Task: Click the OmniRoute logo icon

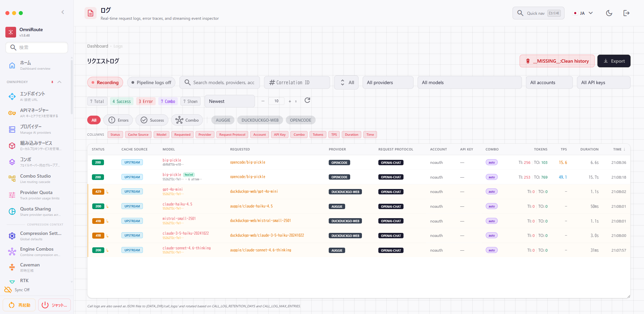Action: click(11, 32)
